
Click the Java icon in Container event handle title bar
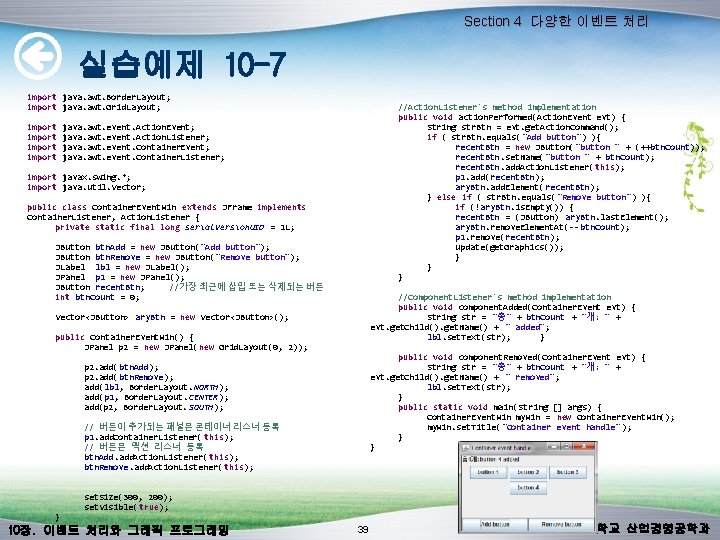465,447
